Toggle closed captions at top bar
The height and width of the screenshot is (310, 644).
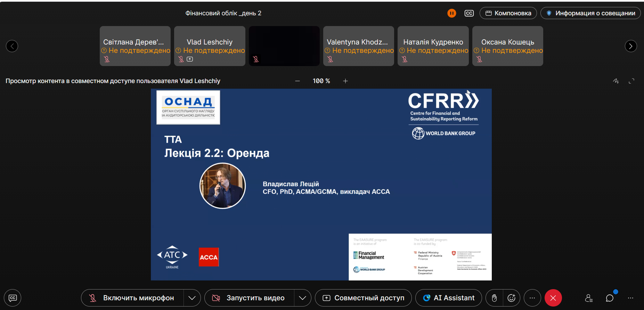click(x=469, y=13)
